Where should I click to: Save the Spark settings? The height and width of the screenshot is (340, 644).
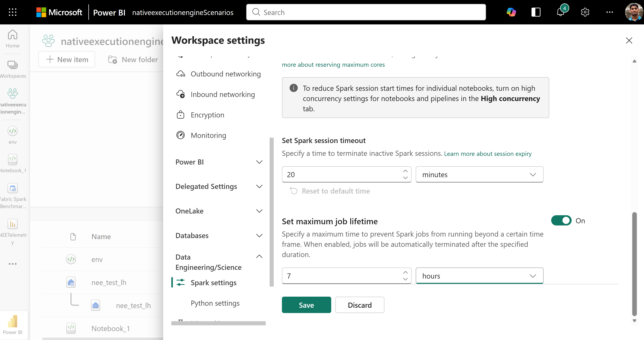pos(306,305)
